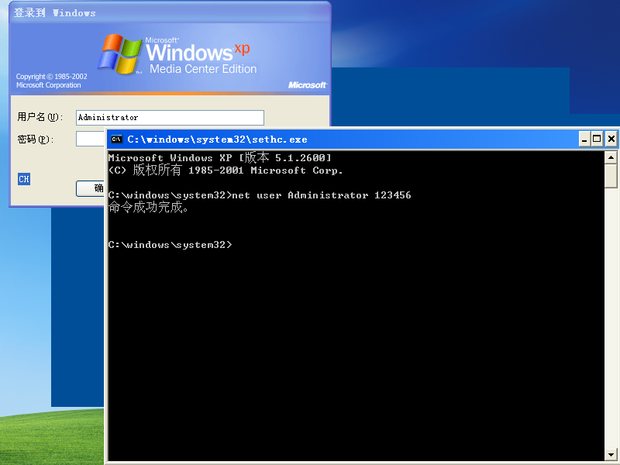Click the console vertical scrollbar thumb

point(611,176)
